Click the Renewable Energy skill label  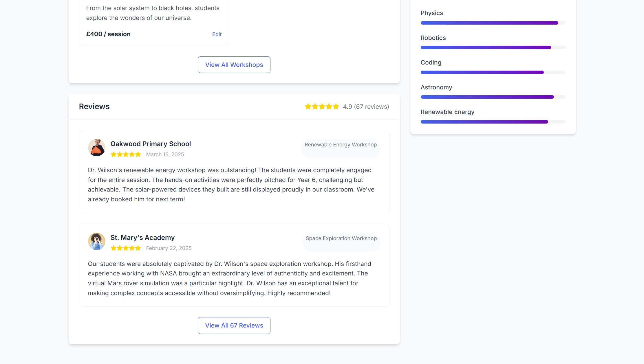[447, 112]
